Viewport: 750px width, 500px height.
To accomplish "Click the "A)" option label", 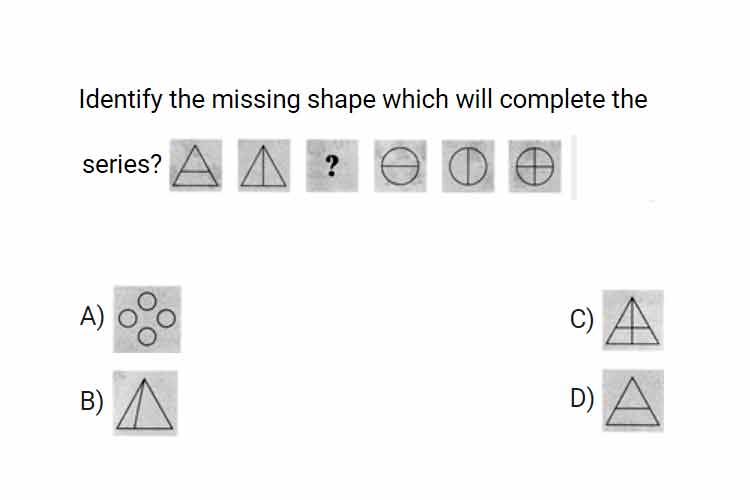I will click(x=92, y=317).
